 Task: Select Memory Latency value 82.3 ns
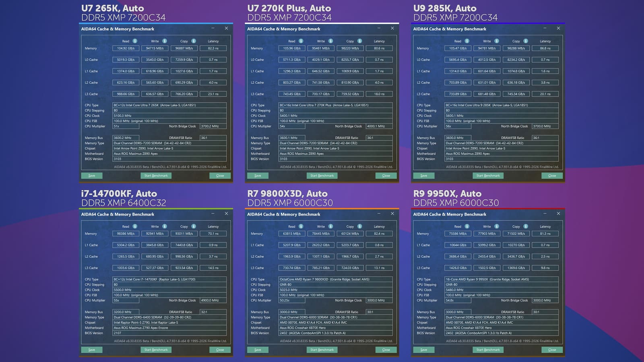tap(213, 48)
